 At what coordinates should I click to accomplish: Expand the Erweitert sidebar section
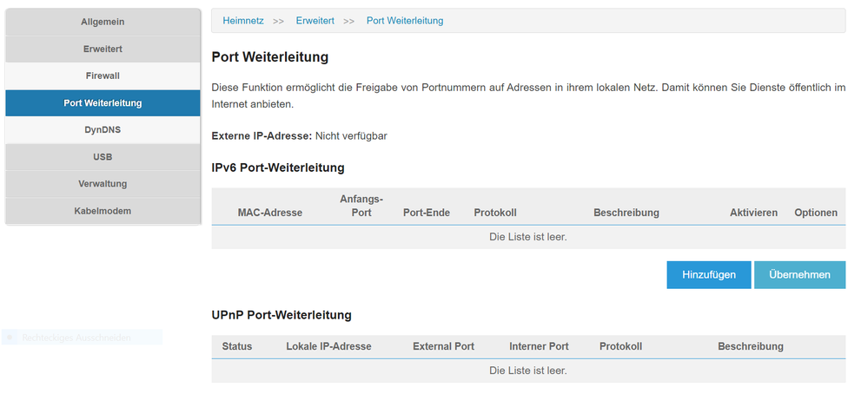click(103, 49)
